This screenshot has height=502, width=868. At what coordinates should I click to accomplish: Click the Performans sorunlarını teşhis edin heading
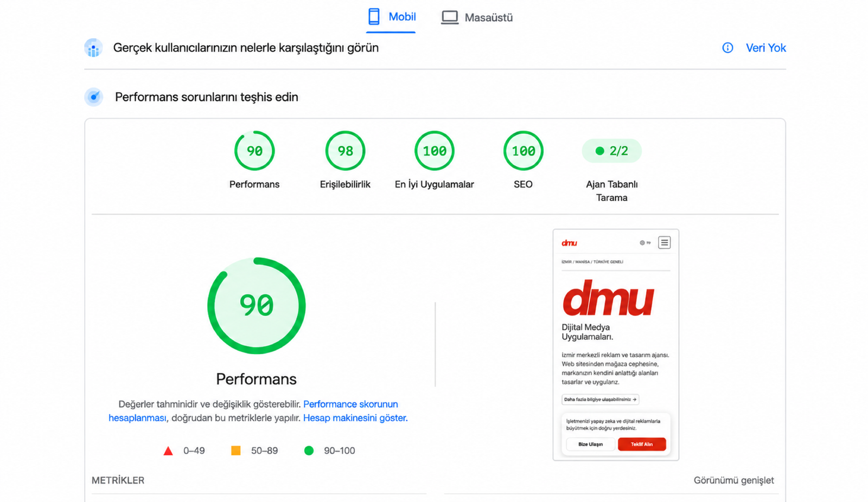click(x=207, y=97)
